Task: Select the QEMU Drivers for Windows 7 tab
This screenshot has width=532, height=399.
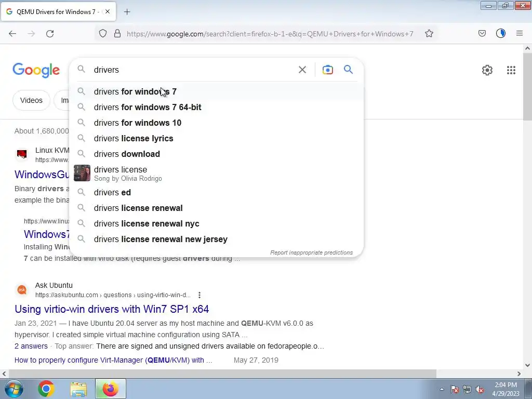Action: [58, 11]
